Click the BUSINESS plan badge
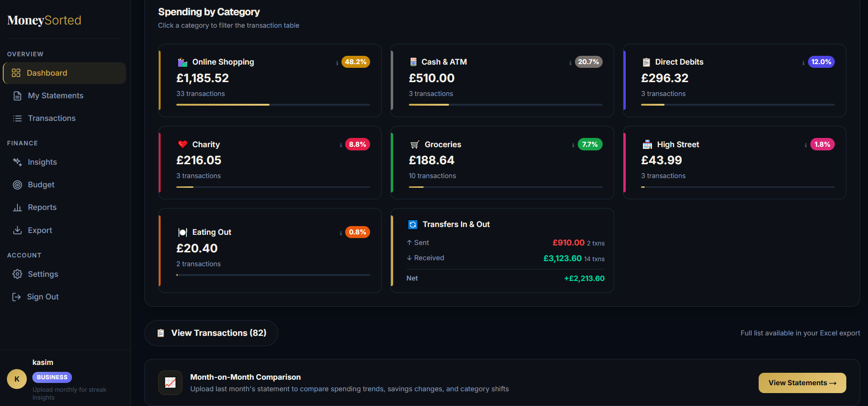The image size is (868, 406). click(52, 377)
